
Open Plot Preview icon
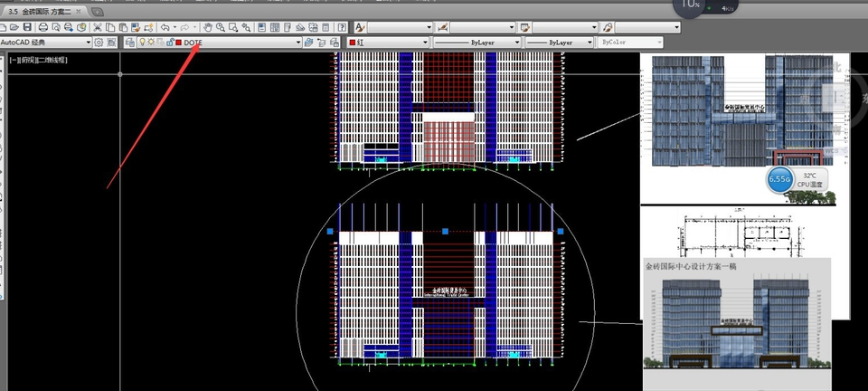56,27
